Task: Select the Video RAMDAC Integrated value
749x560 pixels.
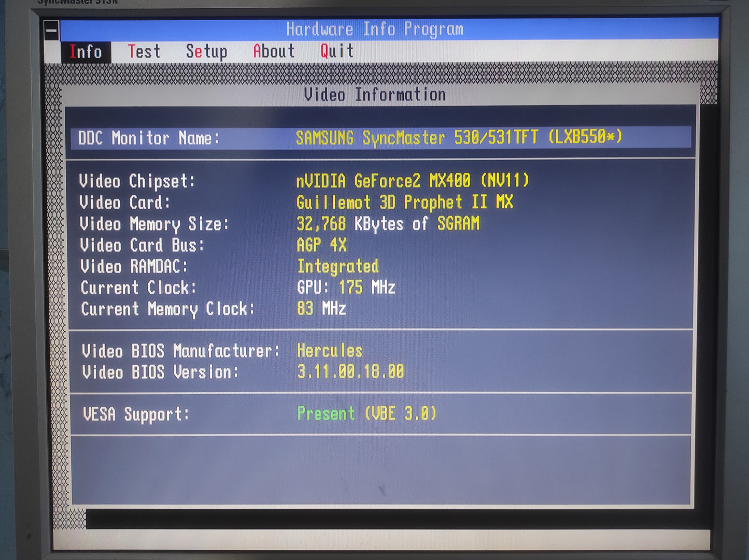Action: pos(337,266)
